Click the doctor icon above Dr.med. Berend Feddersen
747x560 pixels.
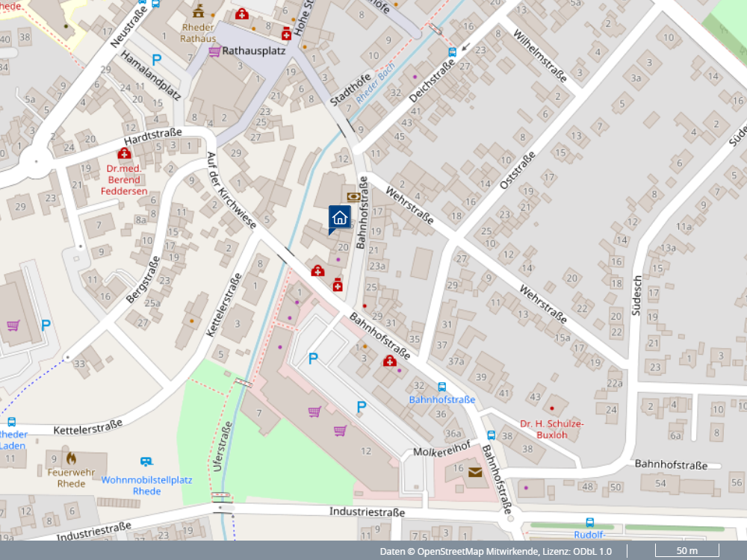(124, 153)
